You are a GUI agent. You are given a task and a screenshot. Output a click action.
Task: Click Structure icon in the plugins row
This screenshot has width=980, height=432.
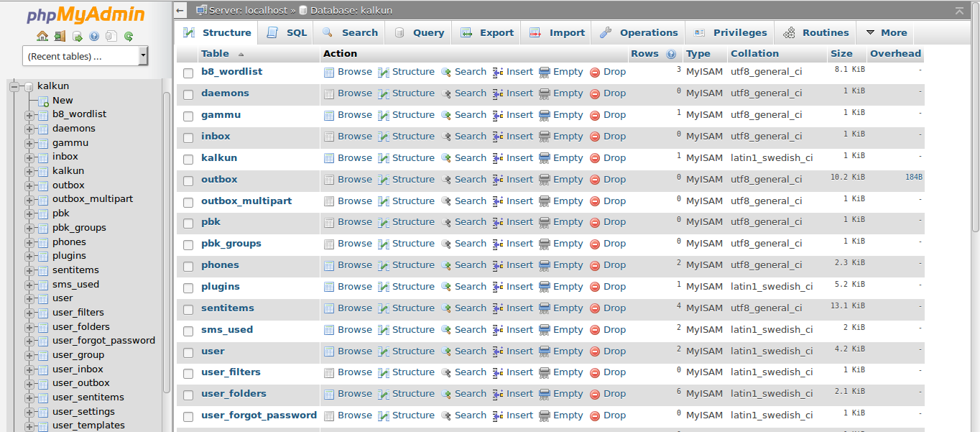(384, 287)
